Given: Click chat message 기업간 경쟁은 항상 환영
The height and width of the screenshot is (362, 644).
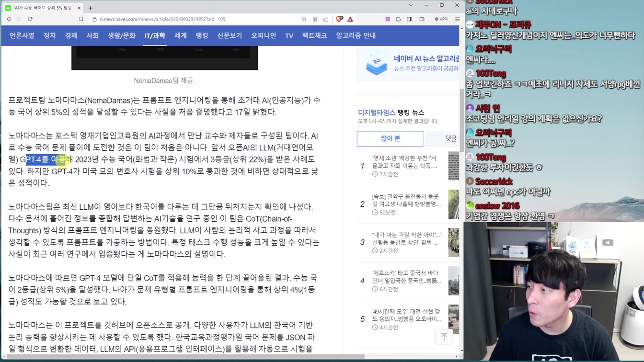Looking at the screenshot, I should click(x=510, y=216).
